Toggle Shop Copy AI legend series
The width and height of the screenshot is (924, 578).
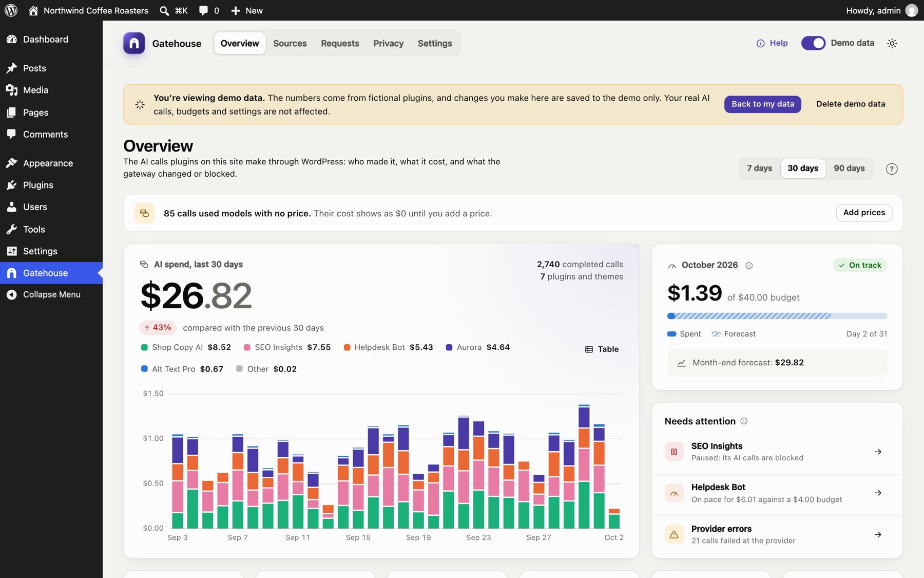tap(186, 347)
